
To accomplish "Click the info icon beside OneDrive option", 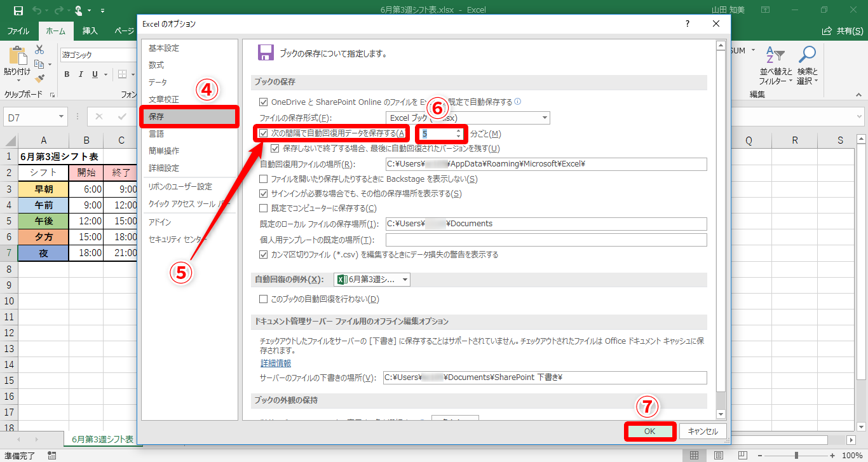I will point(517,102).
